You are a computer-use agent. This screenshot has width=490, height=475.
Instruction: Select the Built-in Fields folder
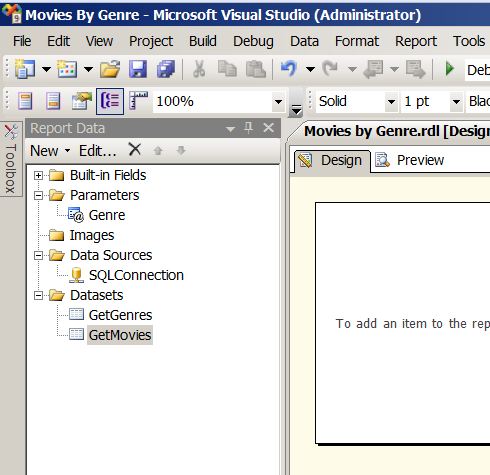108,175
